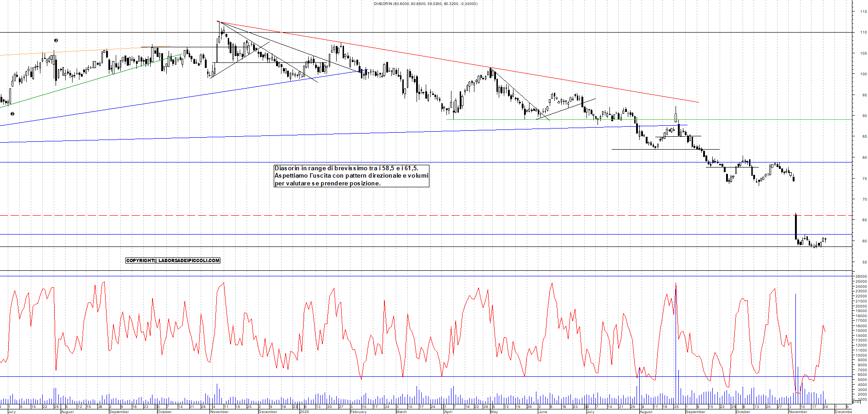Click the numbered marker ② below it
868x414 pixels.
pos(11,113)
